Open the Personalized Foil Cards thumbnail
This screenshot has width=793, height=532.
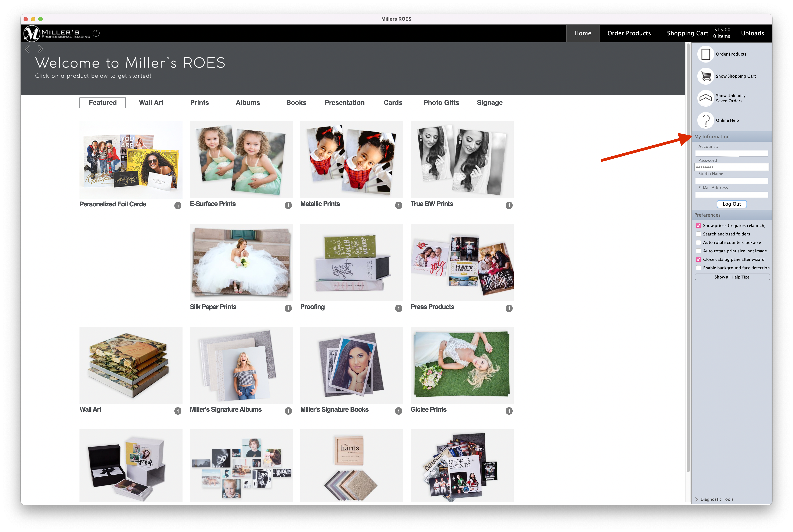pos(131,160)
